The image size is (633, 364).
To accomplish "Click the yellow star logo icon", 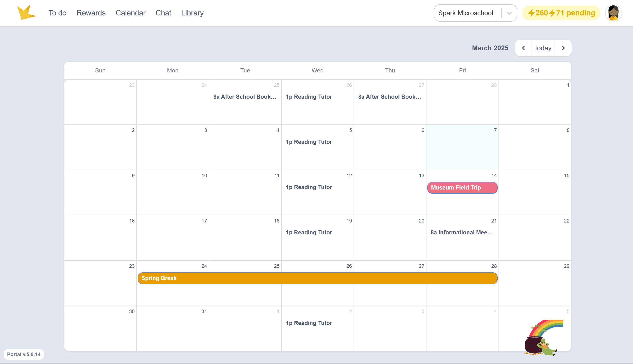I will 26,13.
